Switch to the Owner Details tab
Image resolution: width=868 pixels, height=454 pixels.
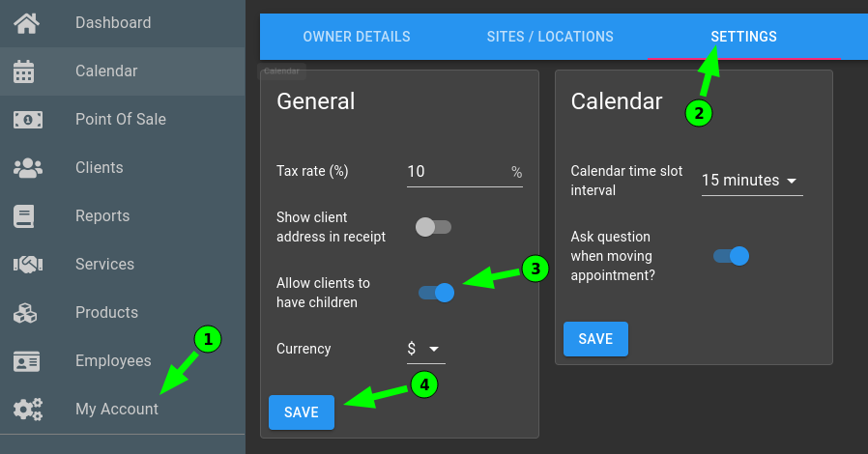tap(357, 37)
